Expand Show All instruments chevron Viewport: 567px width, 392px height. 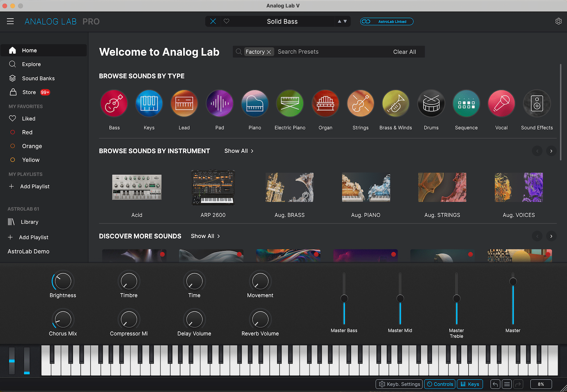tap(252, 151)
